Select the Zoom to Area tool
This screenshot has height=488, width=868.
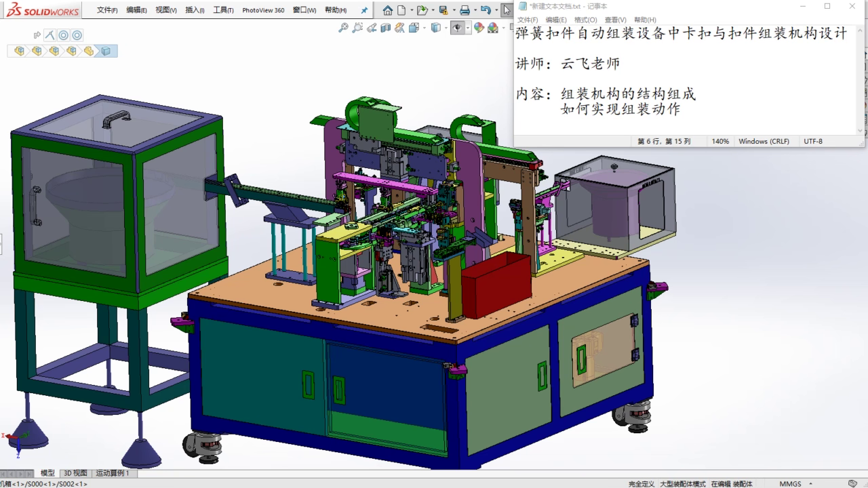click(x=357, y=28)
